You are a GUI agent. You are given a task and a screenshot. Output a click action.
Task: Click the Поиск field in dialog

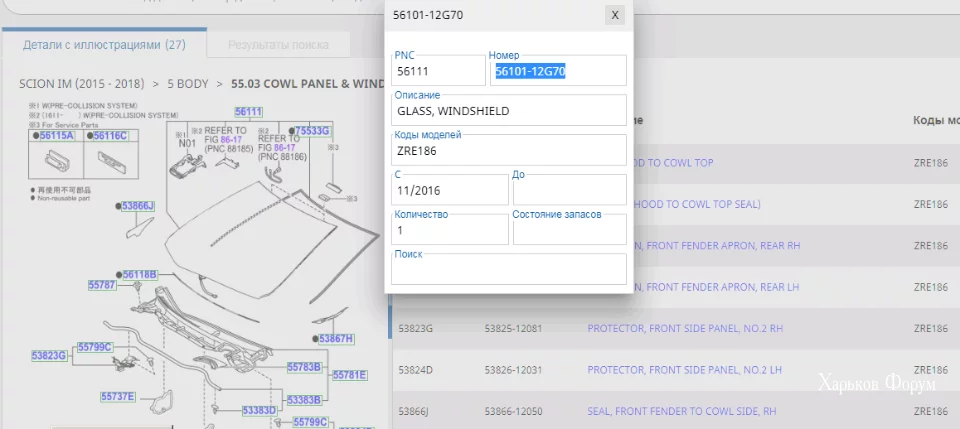click(x=509, y=269)
